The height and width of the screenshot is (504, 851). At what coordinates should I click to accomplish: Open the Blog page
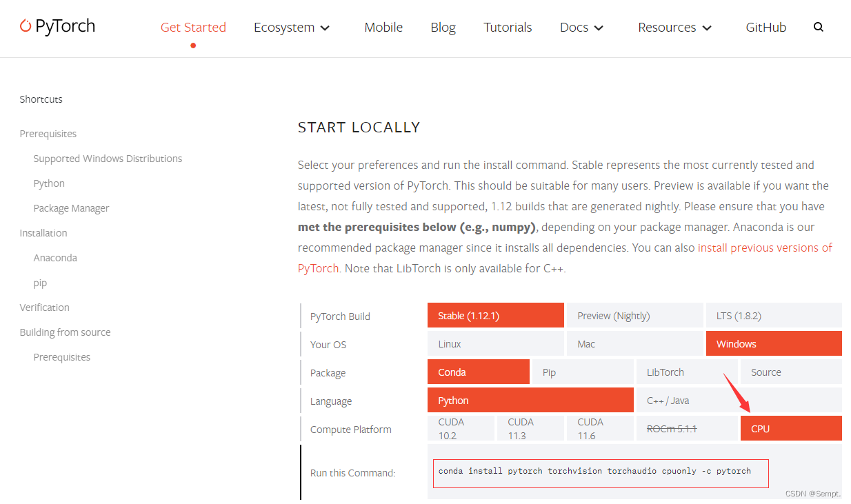point(443,28)
